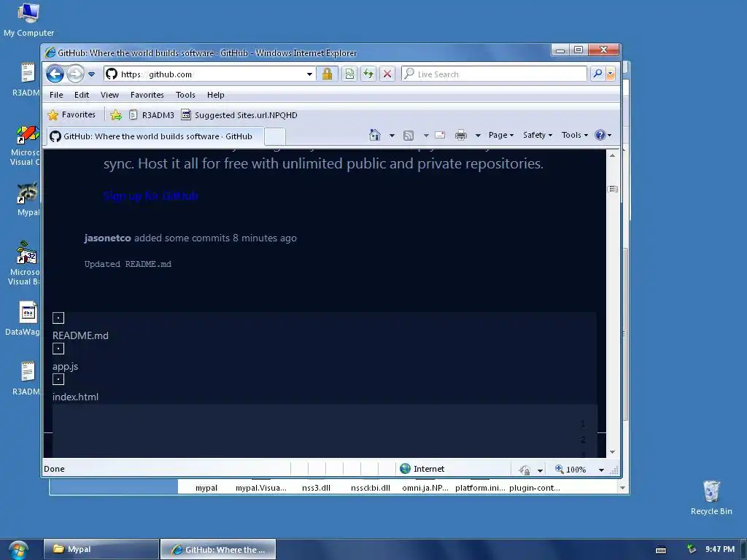747x560 pixels.
Task: Click the security lock icon beside address bar
Action: click(x=327, y=74)
